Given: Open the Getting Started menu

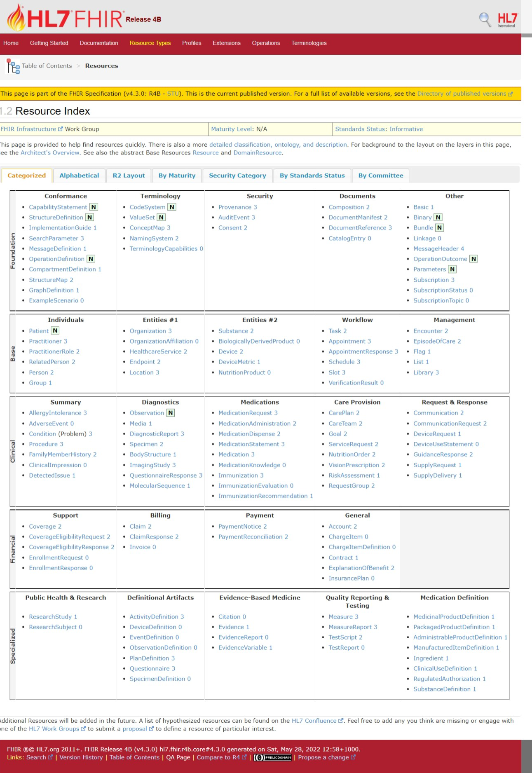Looking at the screenshot, I should pyautogui.click(x=49, y=43).
